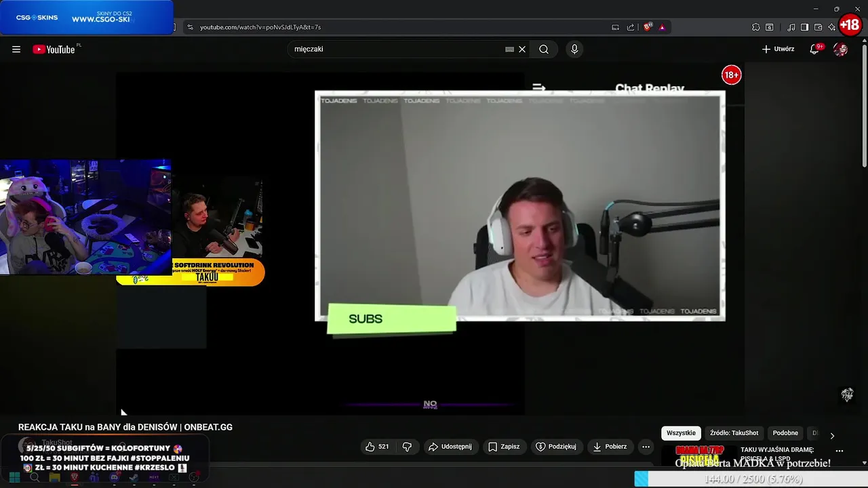Open File Explorer from the taskbar

[54, 478]
